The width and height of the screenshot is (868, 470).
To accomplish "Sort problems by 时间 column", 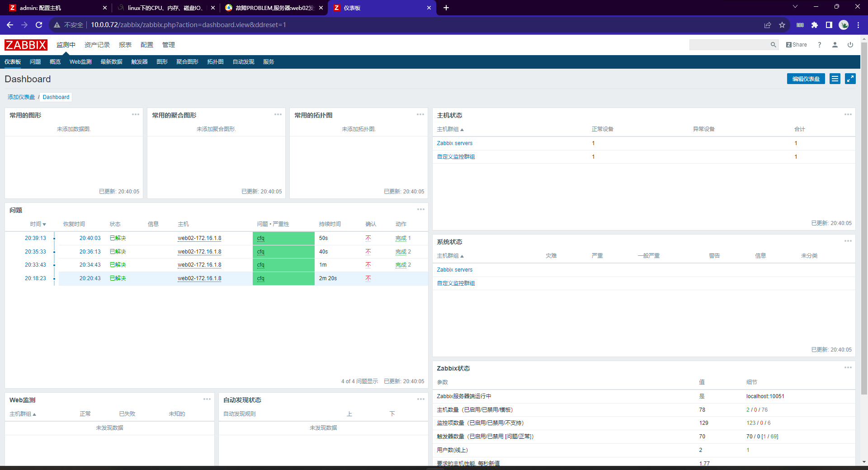I will 38,224.
